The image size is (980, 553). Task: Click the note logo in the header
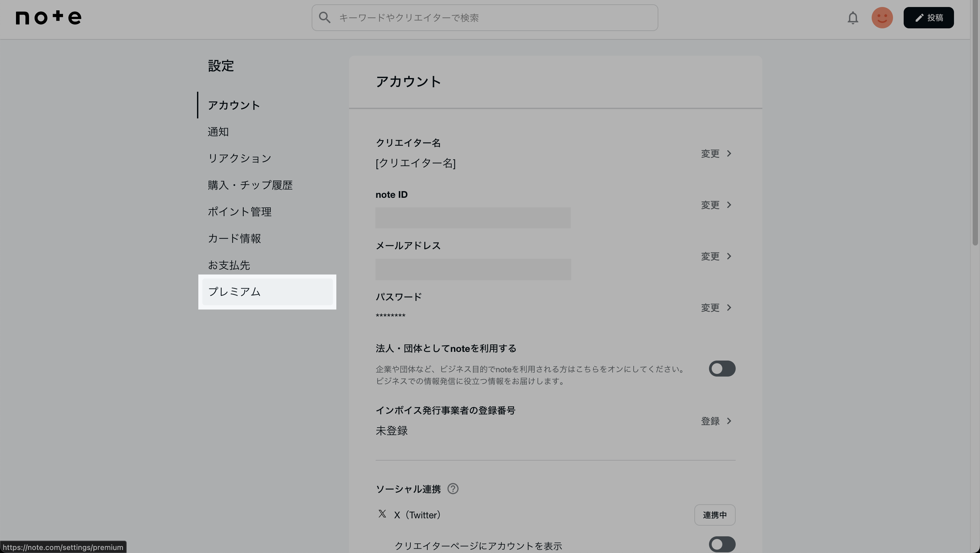(x=48, y=17)
